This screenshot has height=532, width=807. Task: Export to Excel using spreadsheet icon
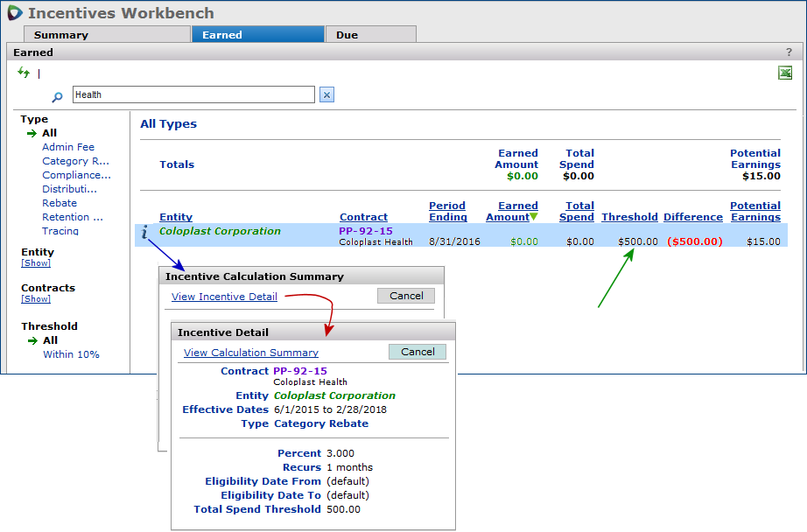785,73
